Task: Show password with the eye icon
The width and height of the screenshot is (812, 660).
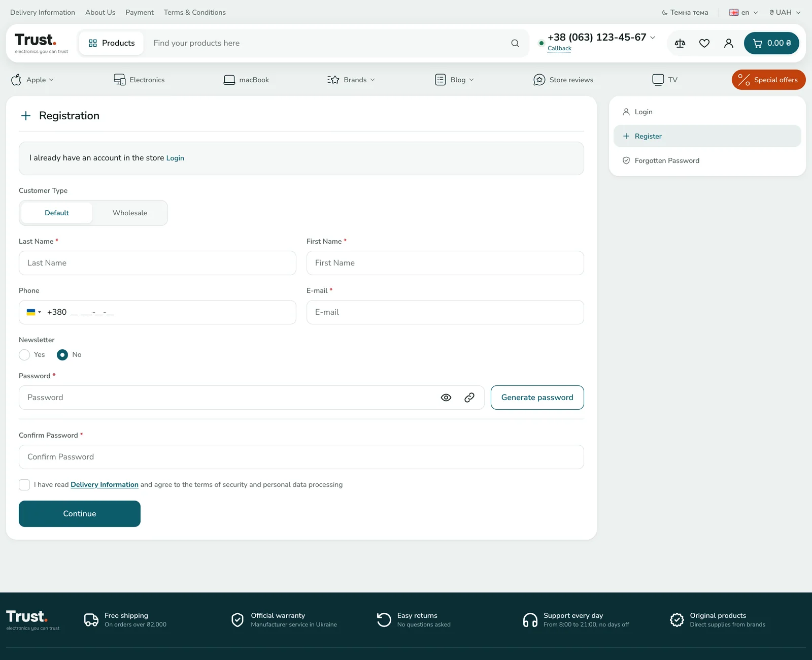Action: pos(446,398)
